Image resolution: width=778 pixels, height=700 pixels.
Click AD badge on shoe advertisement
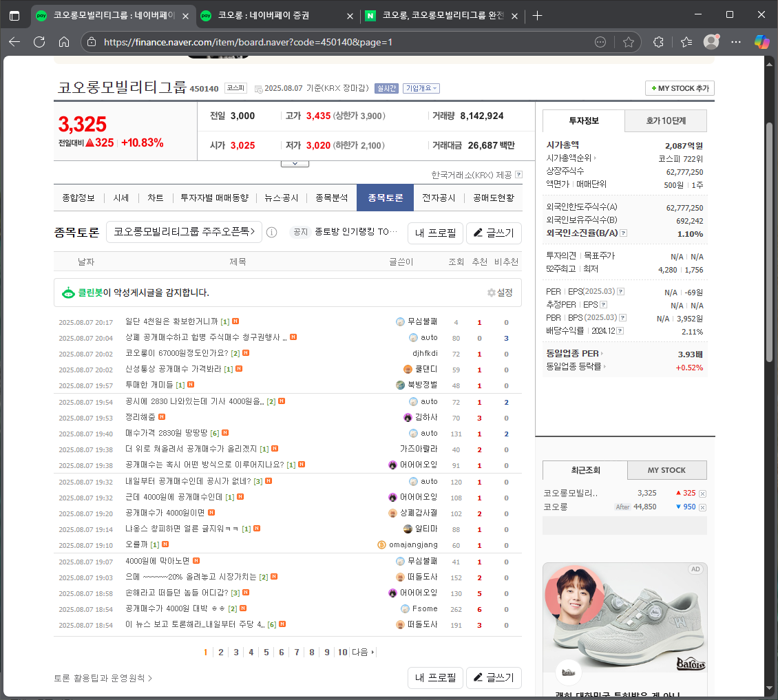(x=695, y=569)
